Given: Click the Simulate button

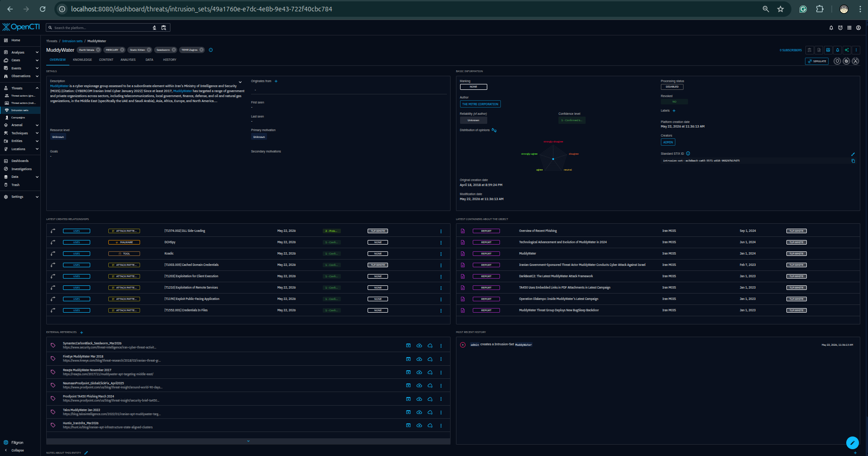Looking at the screenshot, I should click(x=817, y=61).
